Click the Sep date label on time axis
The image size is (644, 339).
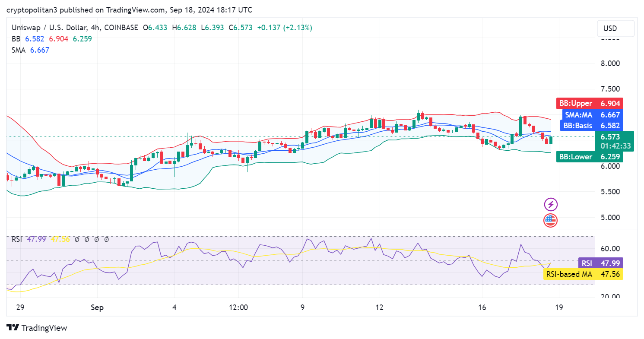[97, 307]
